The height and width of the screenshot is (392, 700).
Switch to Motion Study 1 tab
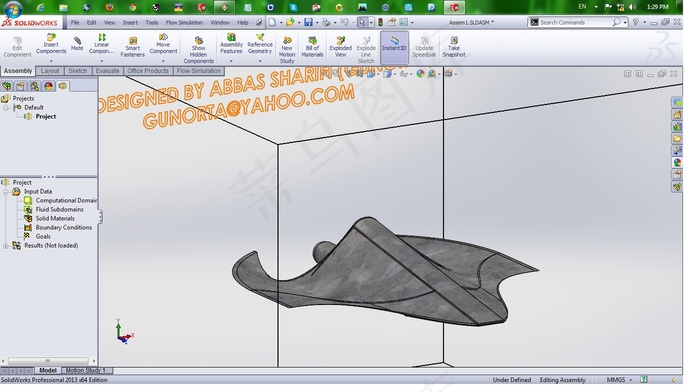tap(86, 370)
